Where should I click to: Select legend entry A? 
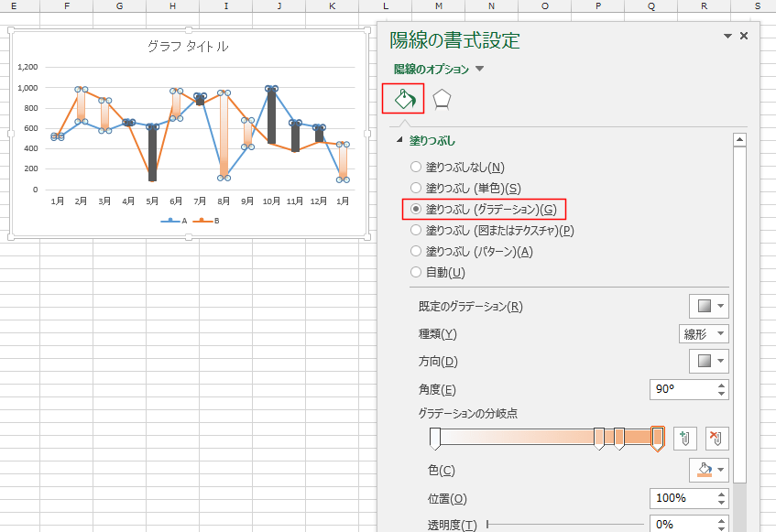tap(174, 221)
